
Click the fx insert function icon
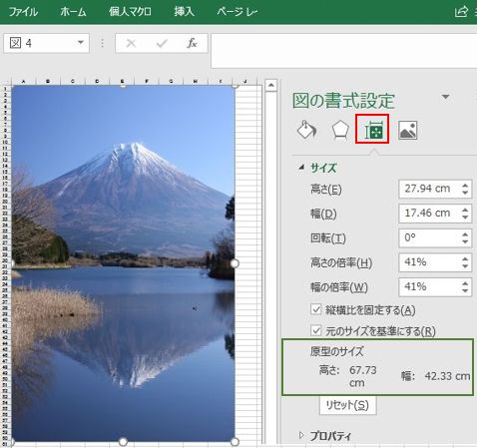(192, 43)
